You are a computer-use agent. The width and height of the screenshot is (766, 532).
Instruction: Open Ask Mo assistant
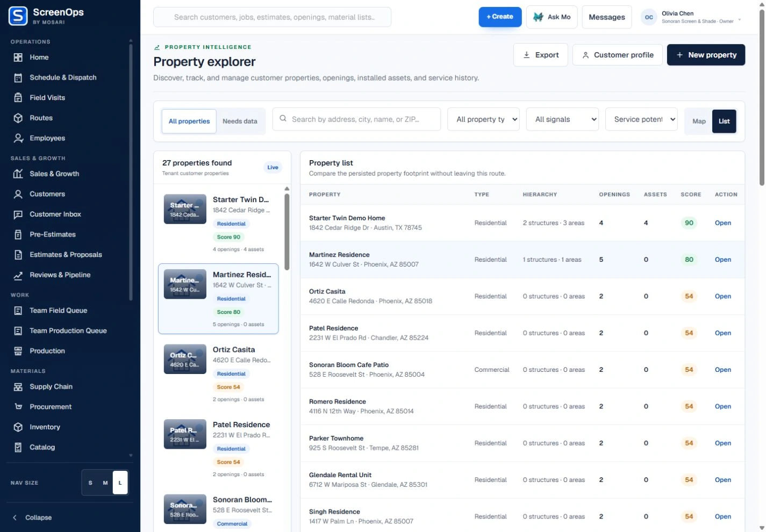[552, 17]
